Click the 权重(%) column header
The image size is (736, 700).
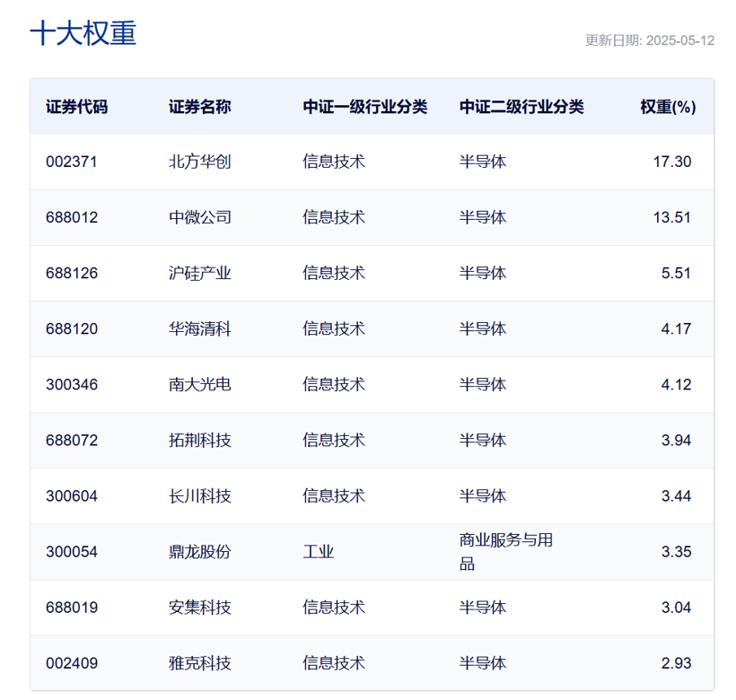click(x=668, y=107)
